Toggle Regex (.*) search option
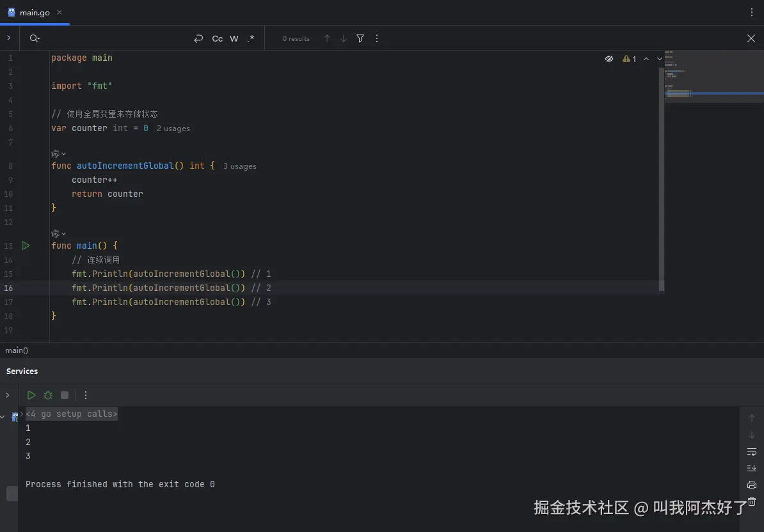The image size is (764, 532). 251,38
